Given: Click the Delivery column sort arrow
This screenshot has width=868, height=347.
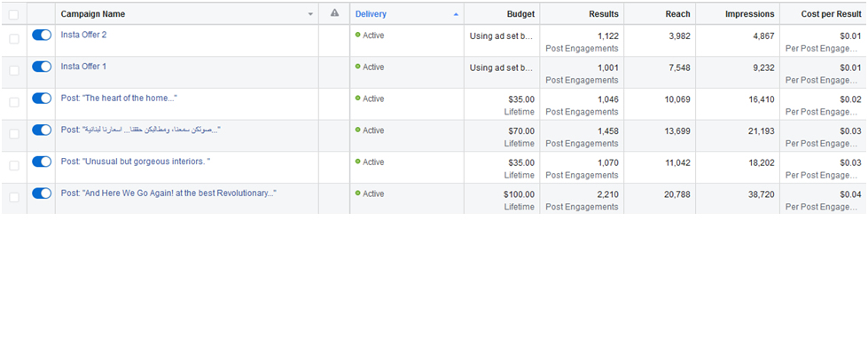Looking at the screenshot, I should pyautogui.click(x=456, y=14).
